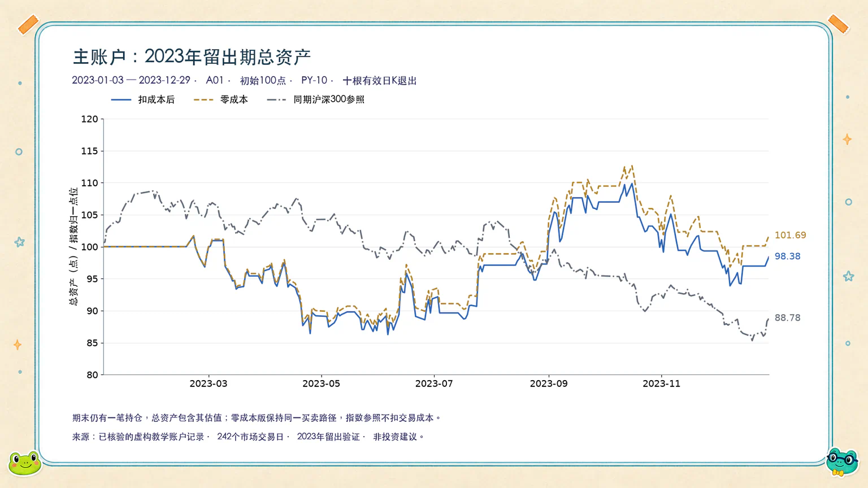Viewport: 868px width, 488px height.
Task: Click the teal frog with glasses icon
Action: (x=842, y=462)
